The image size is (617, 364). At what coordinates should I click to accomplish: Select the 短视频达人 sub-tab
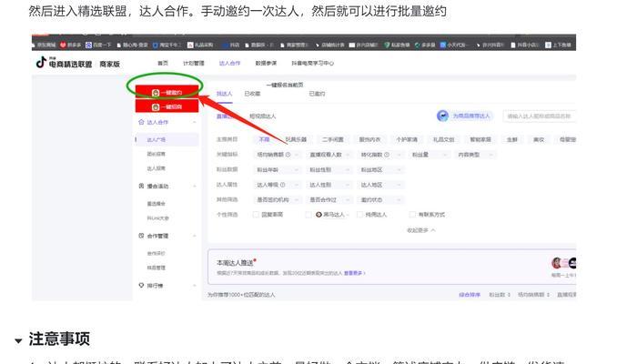coord(262,116)
